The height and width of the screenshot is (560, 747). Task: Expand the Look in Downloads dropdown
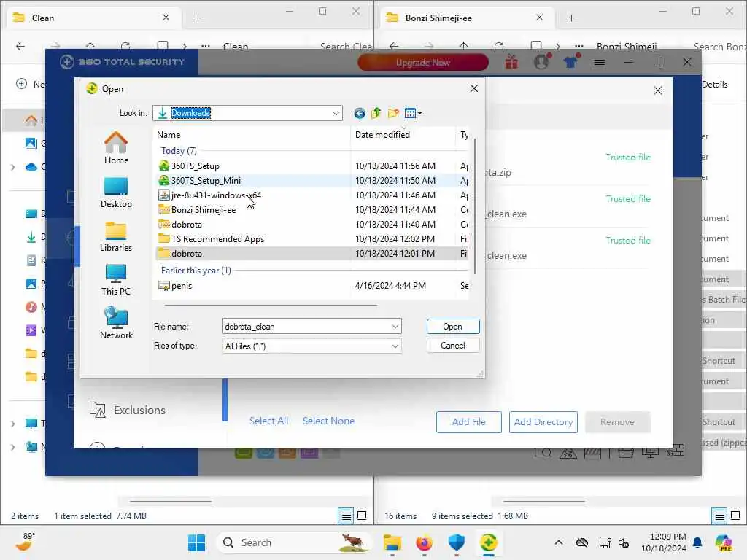point(336,113)
